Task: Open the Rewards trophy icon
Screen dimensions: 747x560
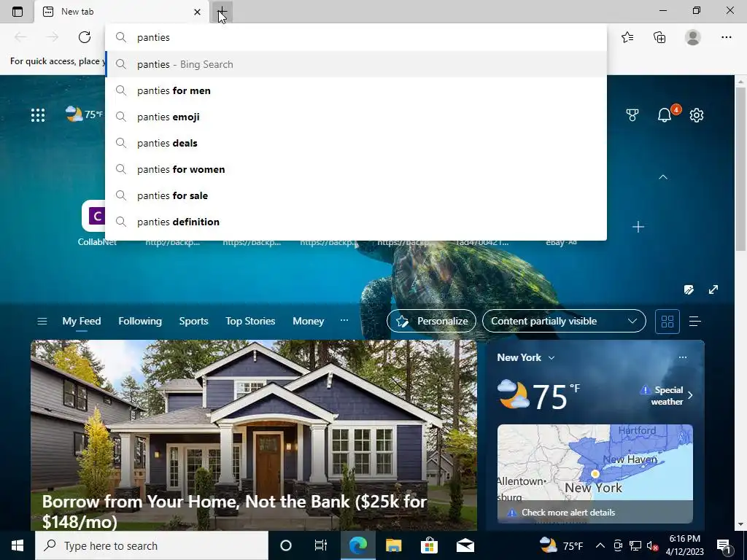Action: click(632, 114)
